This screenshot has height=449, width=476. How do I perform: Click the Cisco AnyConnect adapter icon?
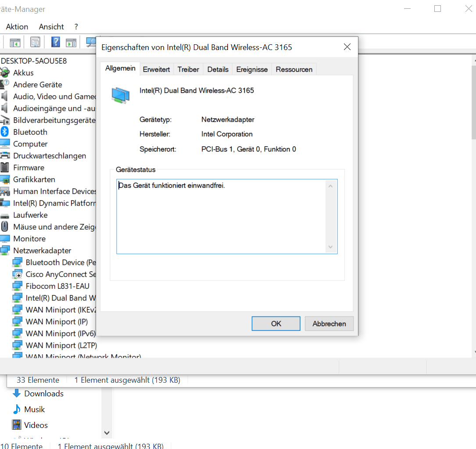(17, 274)
